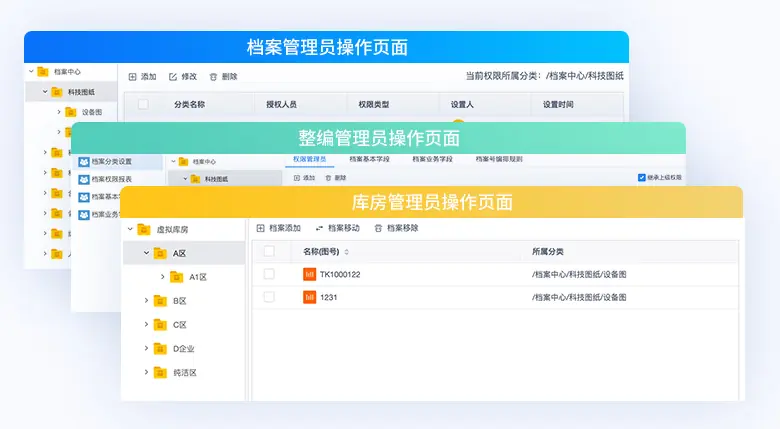Viewport: 780px width, 429px height.
Task: Collapse the A区 tree node
Action: [146, 253]
